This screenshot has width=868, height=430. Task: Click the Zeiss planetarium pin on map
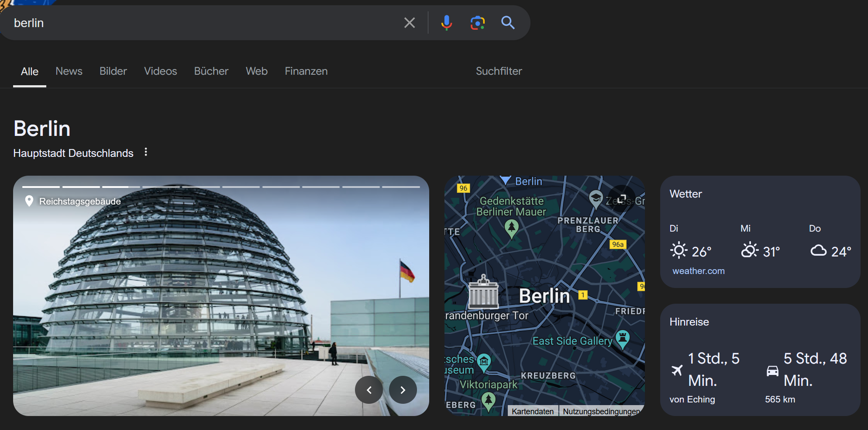[x=596, y=199]
